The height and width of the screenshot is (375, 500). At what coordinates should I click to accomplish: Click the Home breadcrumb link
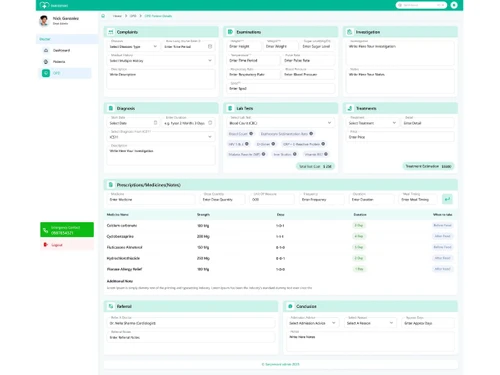[x=117, y=16]
